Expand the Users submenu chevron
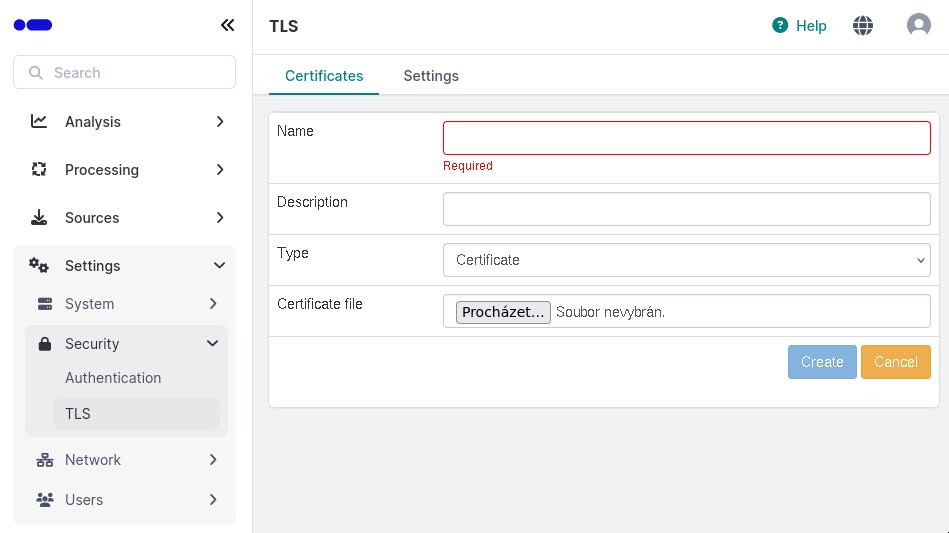 213,500
